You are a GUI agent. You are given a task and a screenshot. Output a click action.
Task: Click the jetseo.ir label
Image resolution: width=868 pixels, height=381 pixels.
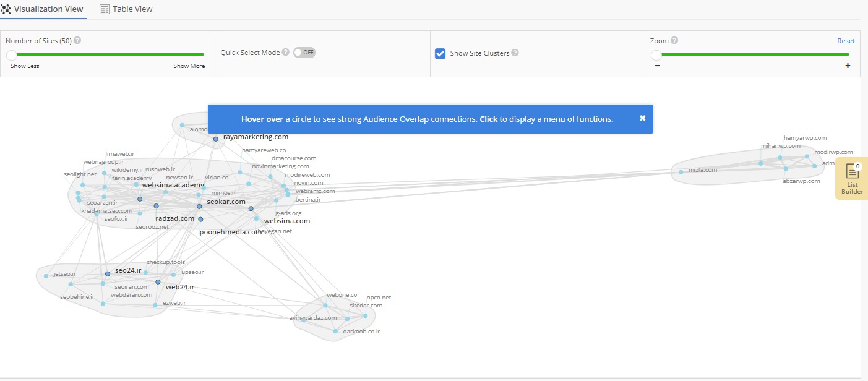pos(65,273)
